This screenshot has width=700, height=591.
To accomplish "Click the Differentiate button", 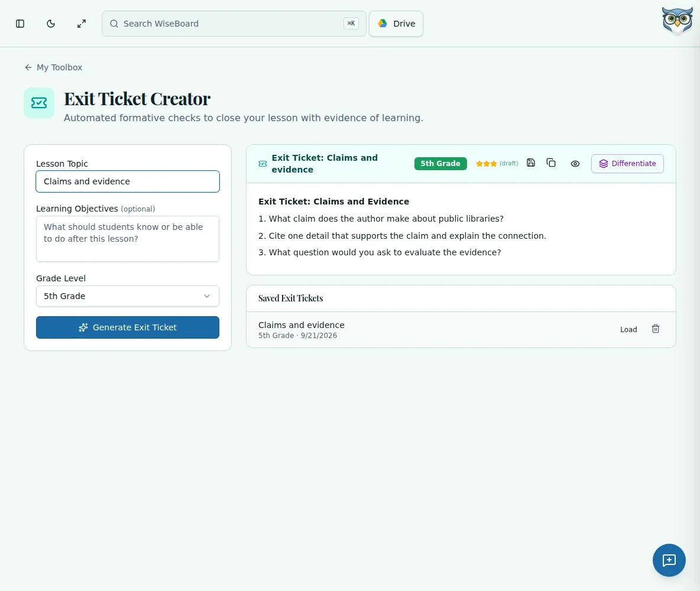I will point(627,163).
